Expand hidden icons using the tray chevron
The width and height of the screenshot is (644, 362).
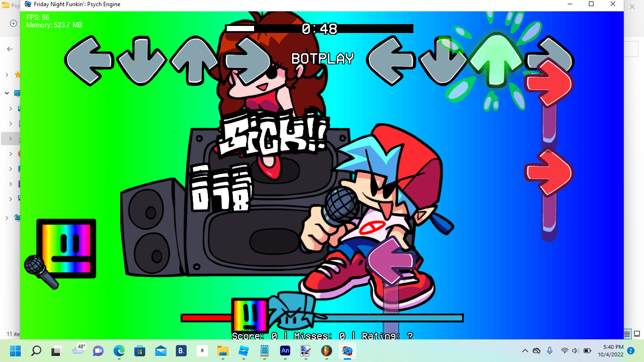[x=525, y=351]
